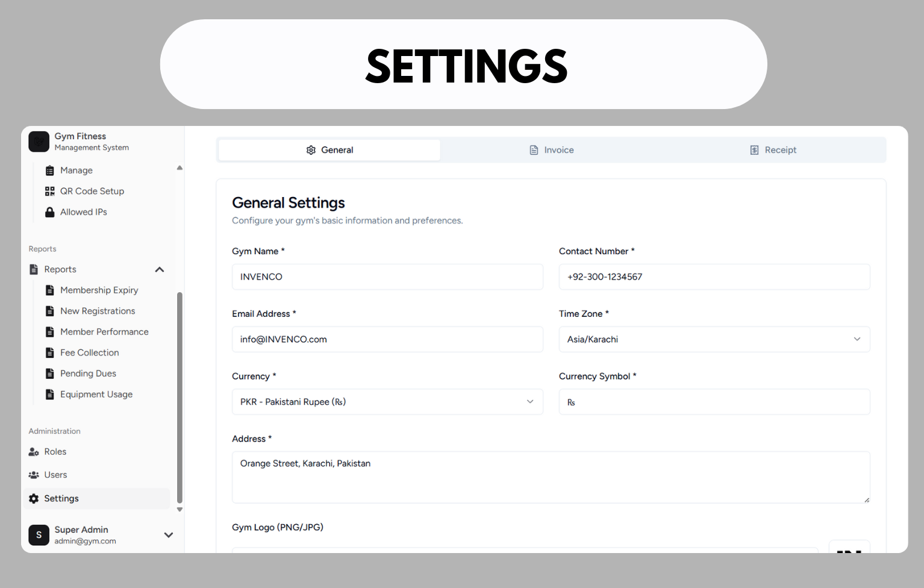Click the Receipt tab icon

click(754, 149)
